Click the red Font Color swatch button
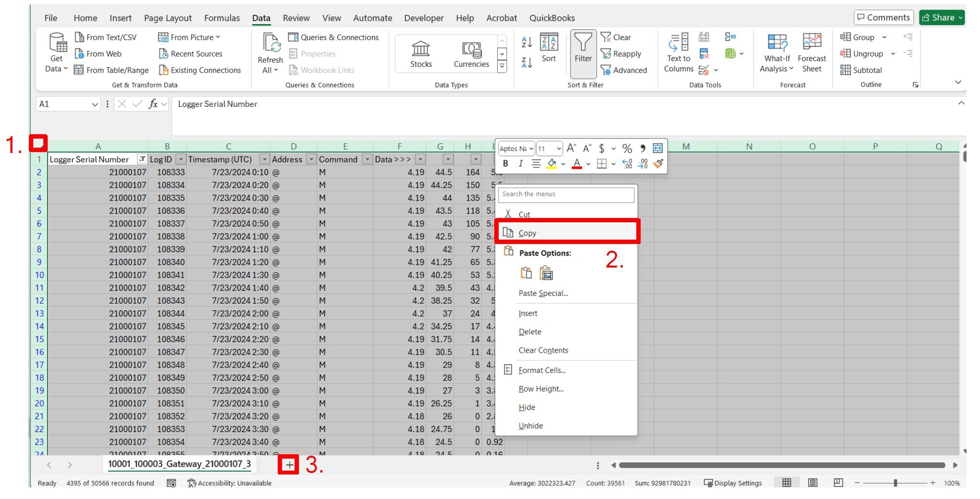 pos(577,164)
